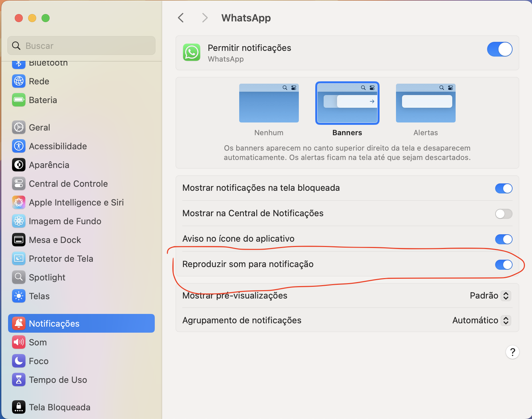
Task: Disable Mostrar notificações na tela bloqueada
Action: 504,188
